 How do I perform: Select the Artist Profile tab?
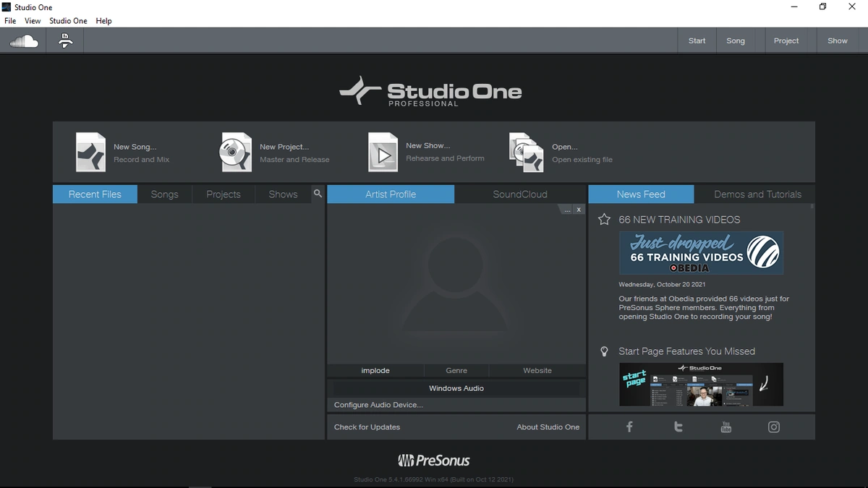coord(391,194)
